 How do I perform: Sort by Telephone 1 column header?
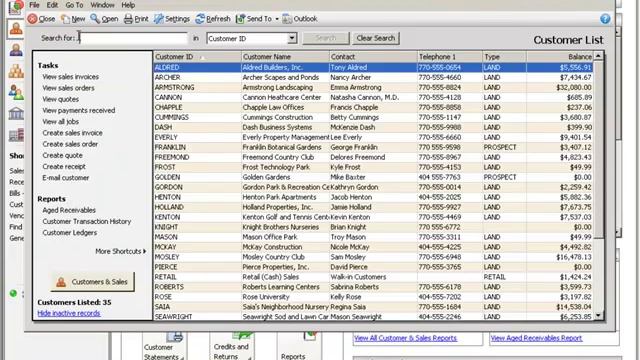coord(450,57)
